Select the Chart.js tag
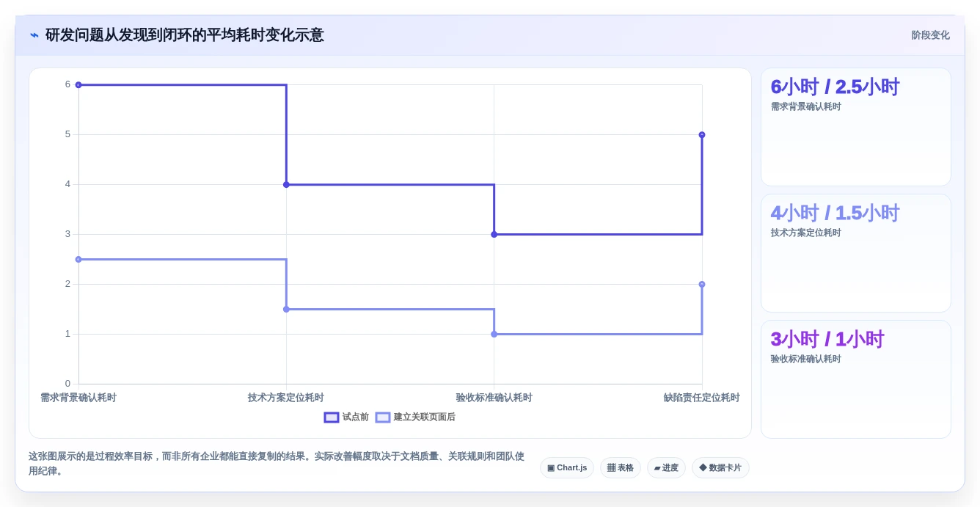This screenshot has height=507, width=980. [567, 468]
